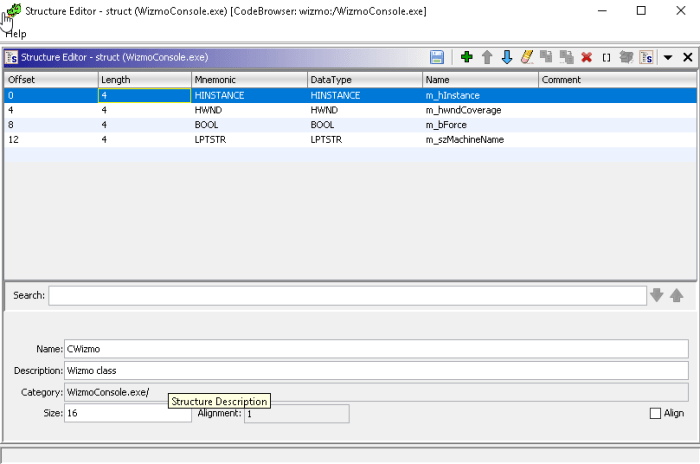Search backward with the up arrow button
Viewport: 700px width, 464px height.
(x=677, y=295)
